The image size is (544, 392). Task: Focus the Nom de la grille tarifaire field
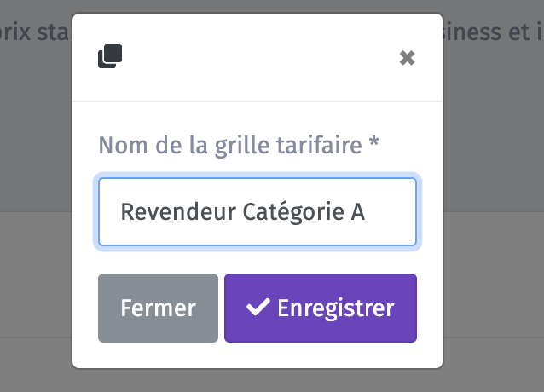pos(258,212)
